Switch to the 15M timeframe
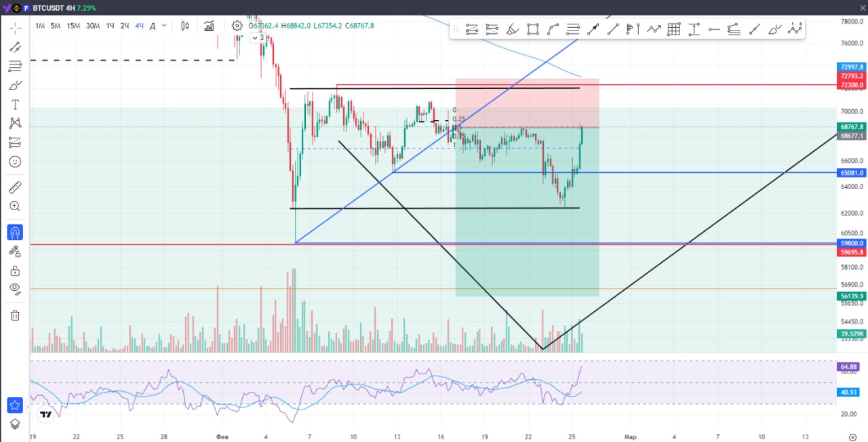The image size is (868, 442). click(73, 26)
